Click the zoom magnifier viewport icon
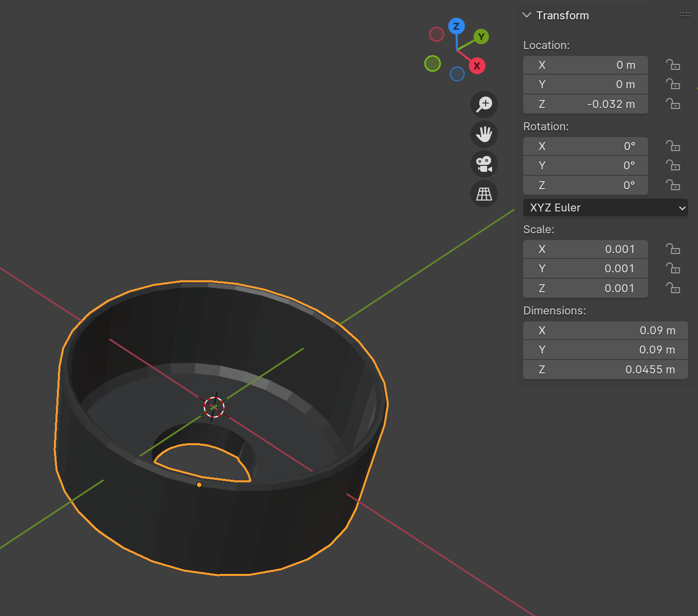 [x=484, y=104]
